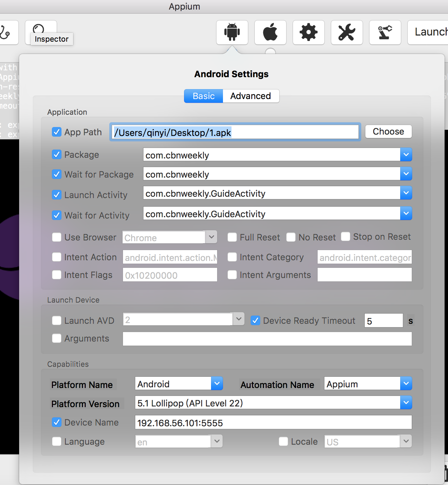Expand the Package dropdown arrow
This screenshot has width=448, height=485.
[x=406, y=154]
